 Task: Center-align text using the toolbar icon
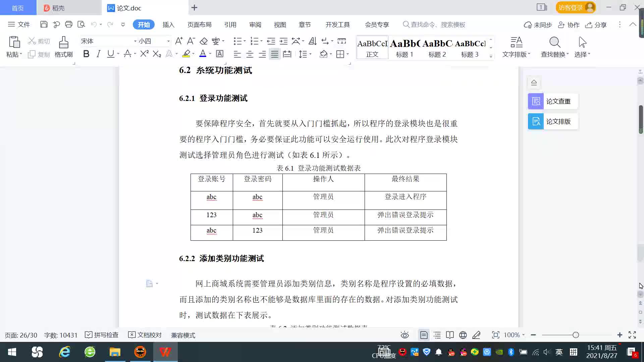coord(250,54)
